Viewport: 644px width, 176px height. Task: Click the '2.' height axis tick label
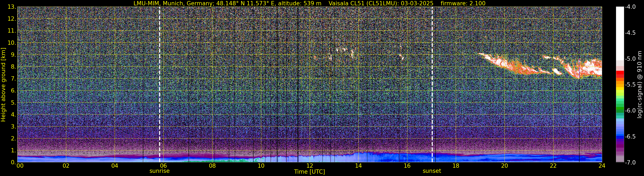(13, 139)
